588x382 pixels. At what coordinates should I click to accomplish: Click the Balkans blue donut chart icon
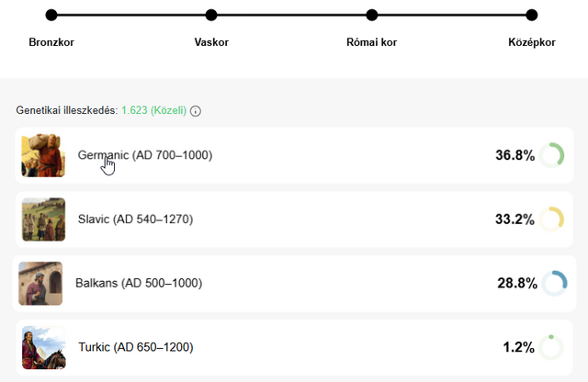pyautogui.click(x=554, y=283)
